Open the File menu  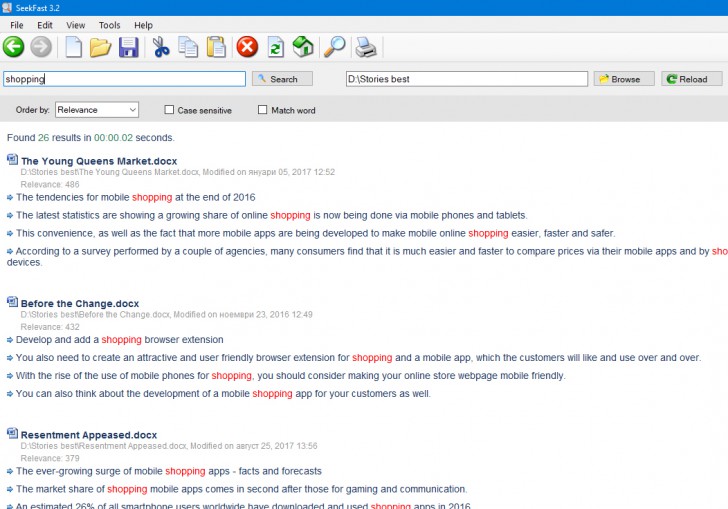[17, 25]
